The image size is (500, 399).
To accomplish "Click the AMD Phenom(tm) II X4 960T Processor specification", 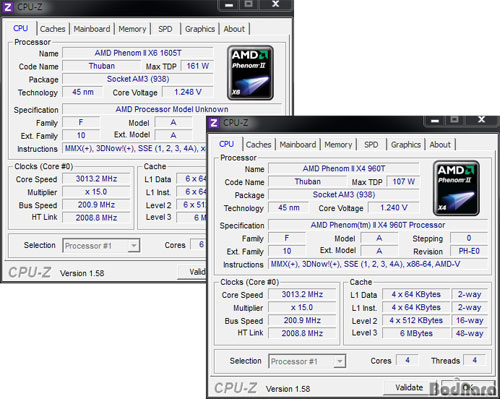I will pos(378,225).
